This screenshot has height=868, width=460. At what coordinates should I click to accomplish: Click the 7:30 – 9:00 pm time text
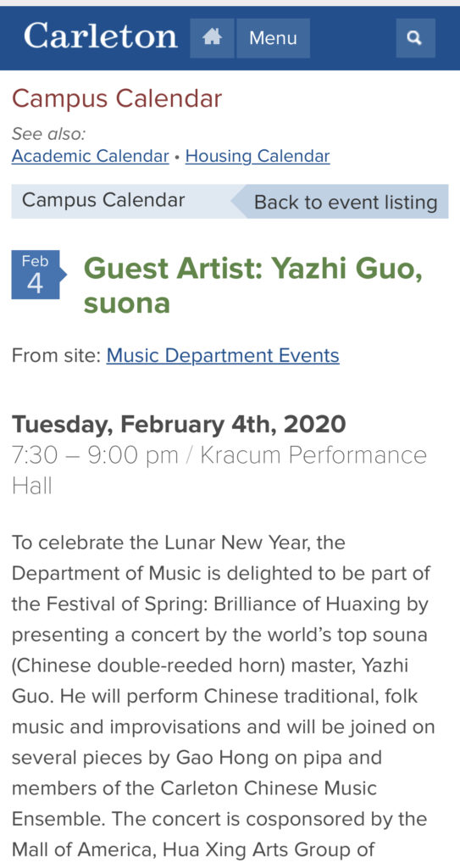[x=95, y=455]
